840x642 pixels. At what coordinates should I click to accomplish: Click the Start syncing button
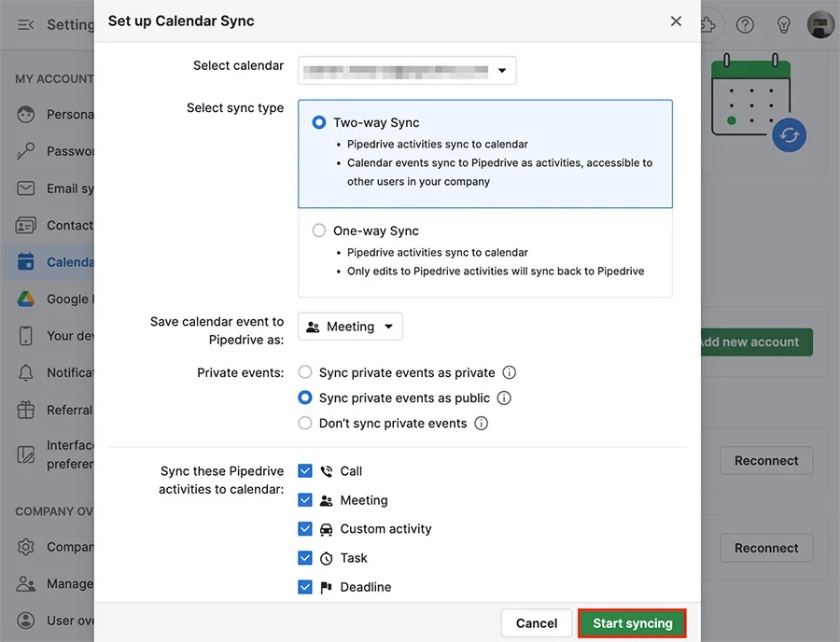click(x=632, y=623)
